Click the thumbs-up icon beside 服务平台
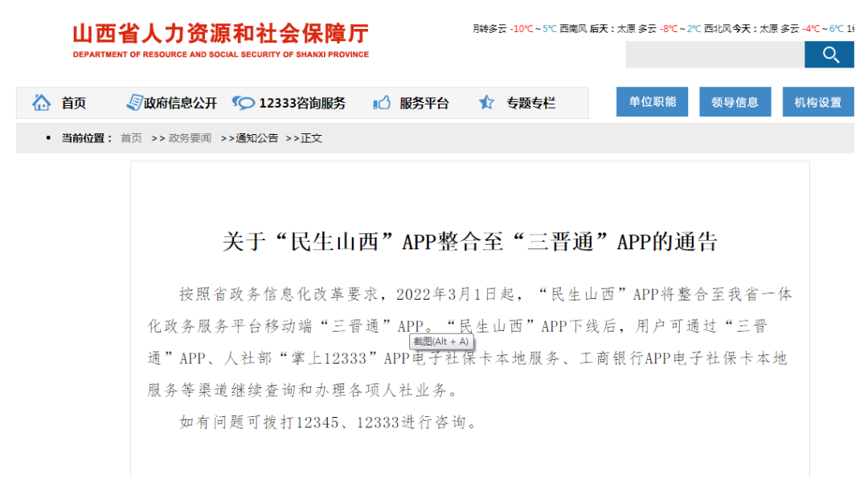Viewport: 868px width, 478px height. click(382, 103)
